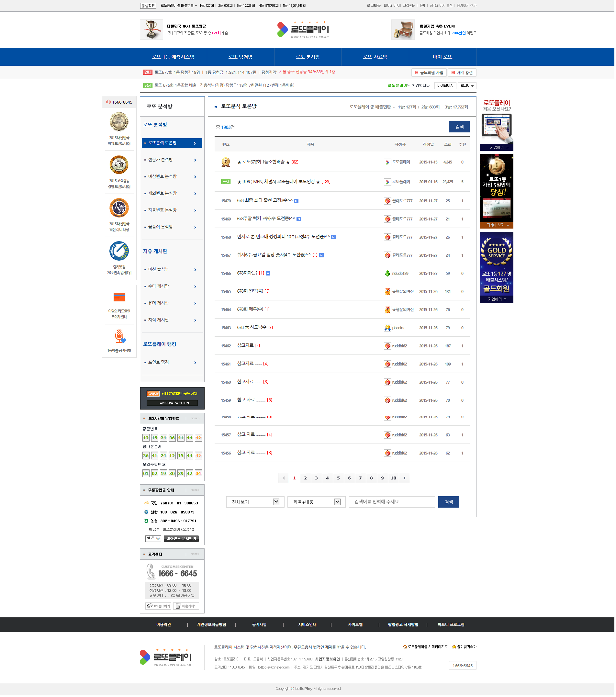The width and height of the screenshot is (616, 697).
Task: Click the 랭키닷컴 category badge icon
Action: tap(119, 251)
